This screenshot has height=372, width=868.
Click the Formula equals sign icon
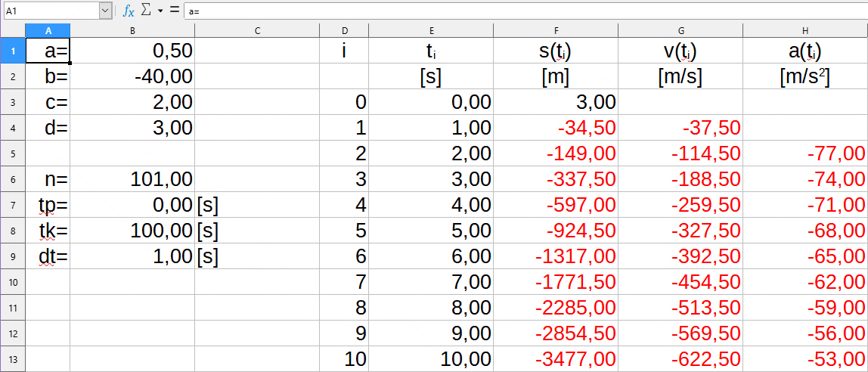(174, 11)
